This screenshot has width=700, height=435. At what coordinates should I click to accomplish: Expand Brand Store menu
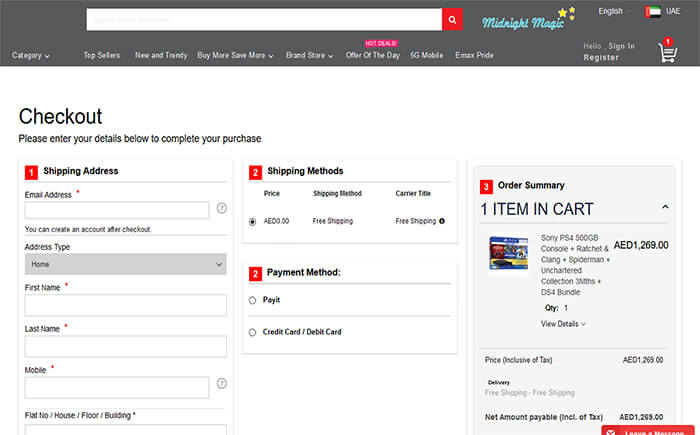point(309,55)
